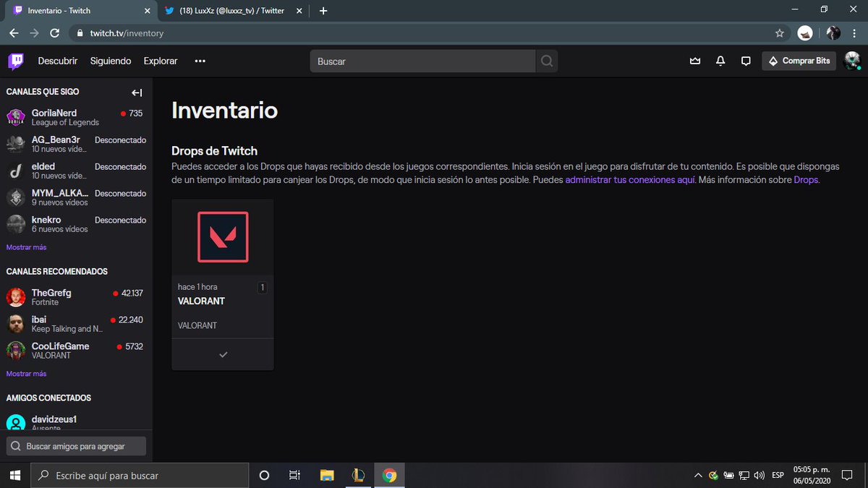The height and width of the screenshot is (488, 868).
Task: Open League of Legends taskbar icon
Action: tap(358, 475)
